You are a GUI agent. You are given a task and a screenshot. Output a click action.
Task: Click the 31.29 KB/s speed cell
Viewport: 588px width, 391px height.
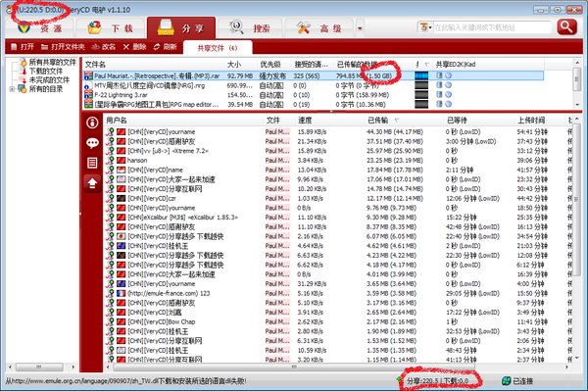pos(312,284)
